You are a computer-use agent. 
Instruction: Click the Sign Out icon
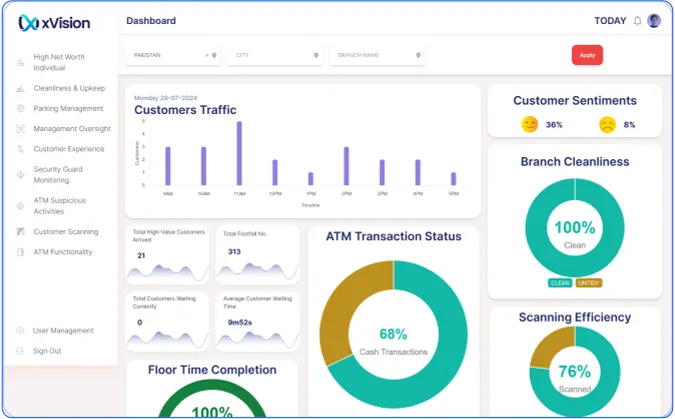tap(20, 351)
